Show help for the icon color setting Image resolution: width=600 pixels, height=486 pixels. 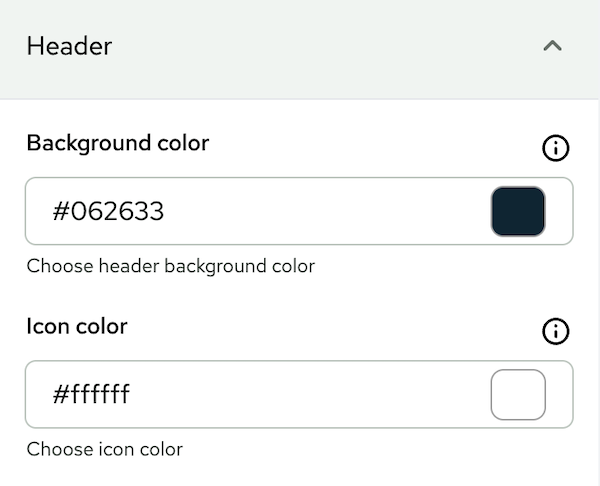click(555, 332)
